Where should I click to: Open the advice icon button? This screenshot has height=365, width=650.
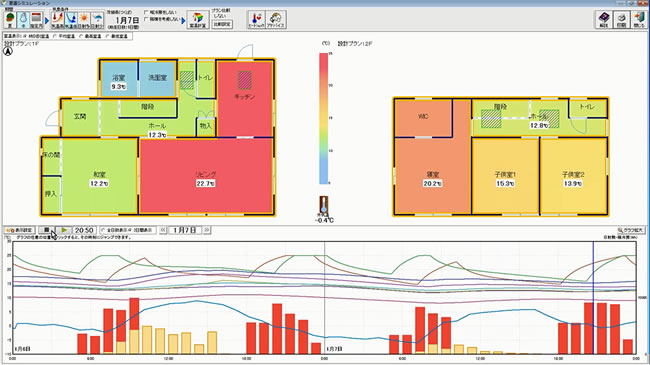click(275, 19)
